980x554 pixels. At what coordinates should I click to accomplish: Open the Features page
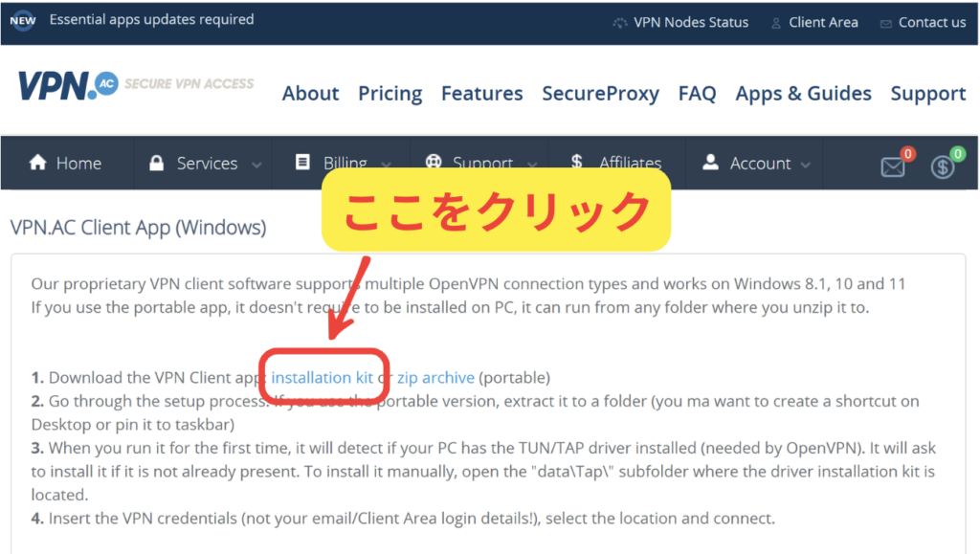coord(482,94)
